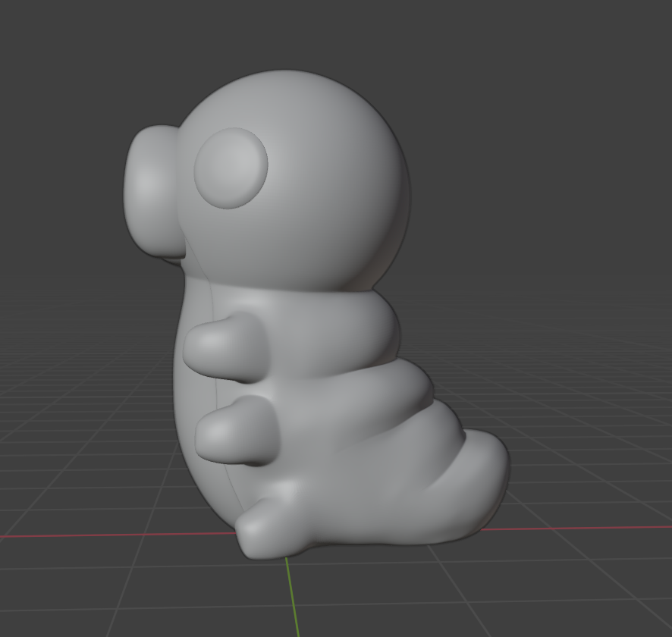This screenshot has height=637, width=672.
Task: Select the creature's upper arm nub
Action: pyautogui.click(x=225, y=347)
